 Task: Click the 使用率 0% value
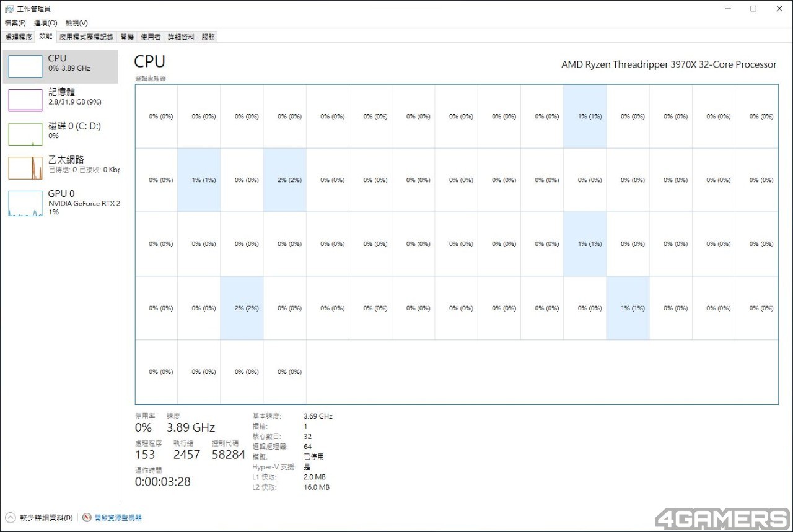tap(143, 427)
